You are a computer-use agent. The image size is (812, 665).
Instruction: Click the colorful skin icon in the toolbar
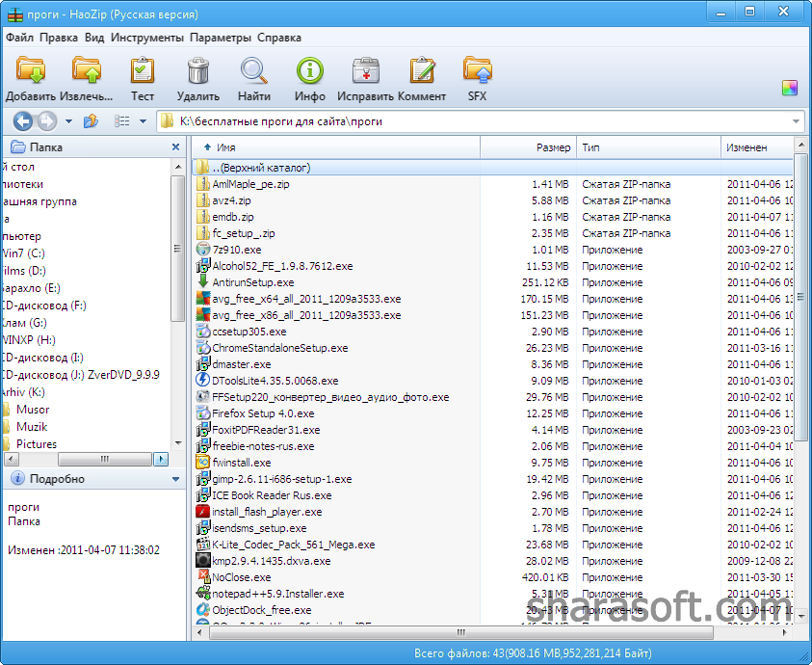pyautogui.click(x=790, y=88)
